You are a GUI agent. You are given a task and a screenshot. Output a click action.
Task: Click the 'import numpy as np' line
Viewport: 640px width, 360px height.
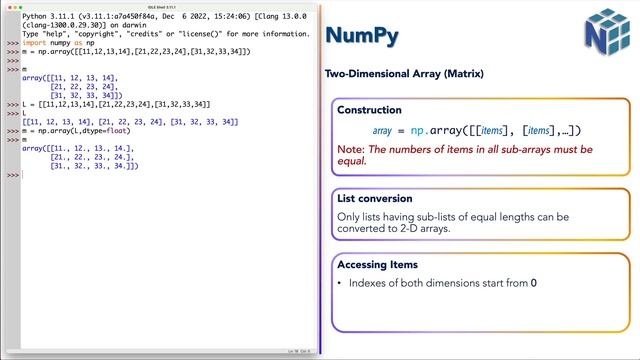pos(58,42)
